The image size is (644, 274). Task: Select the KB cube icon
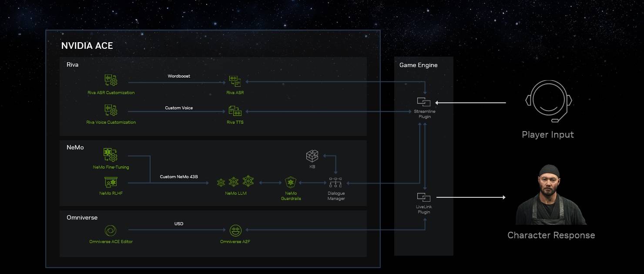point(312,156)
